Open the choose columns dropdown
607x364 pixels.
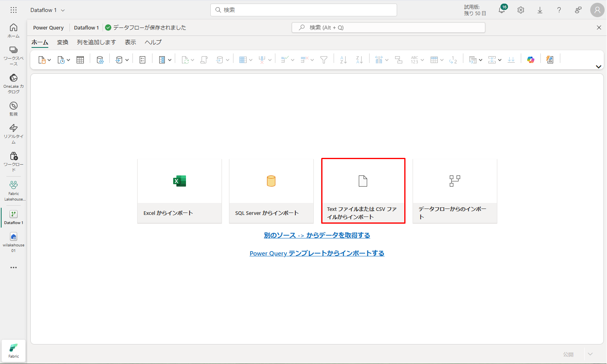(x=246, y=60)
